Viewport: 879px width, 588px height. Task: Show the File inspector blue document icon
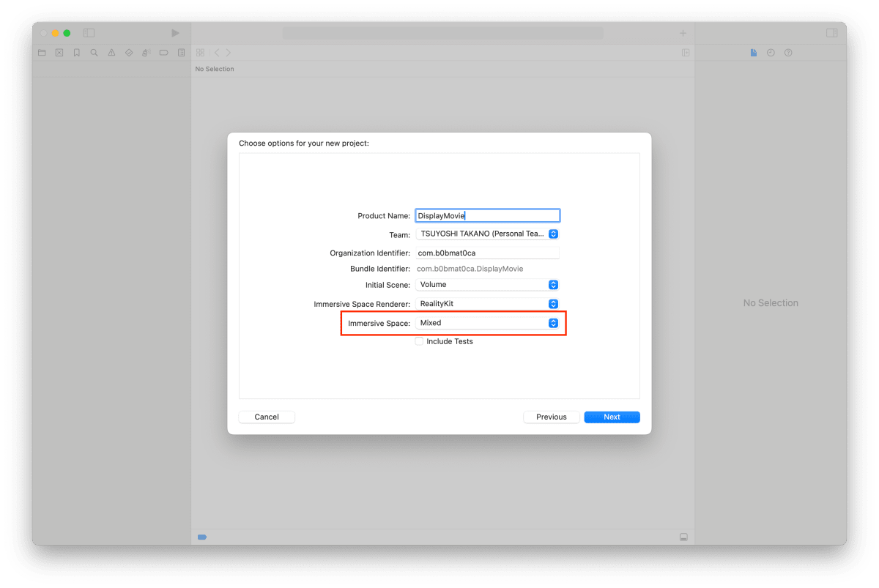click(x=753, y=52)
